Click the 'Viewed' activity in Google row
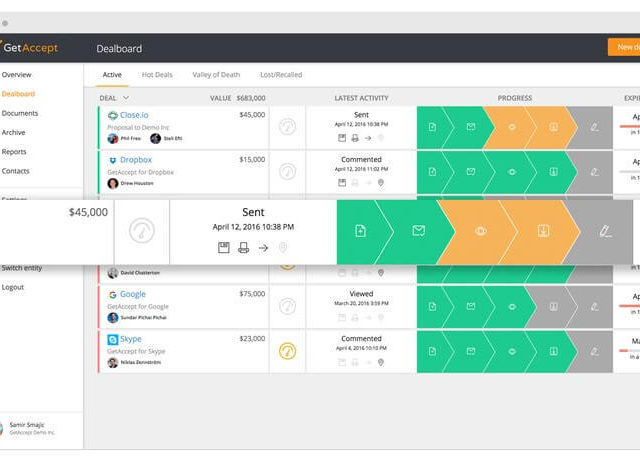640x457 pixels. pos(361,294)
